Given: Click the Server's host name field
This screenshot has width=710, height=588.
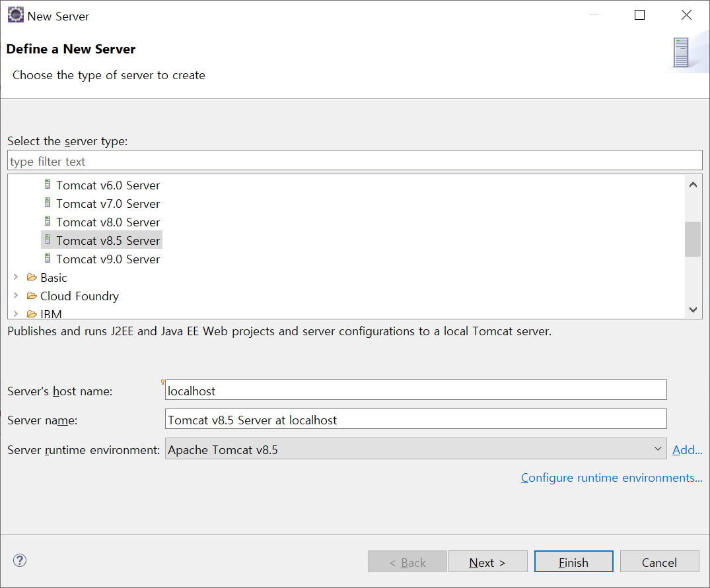Looking at the screenshot, I should [x=415, y=390].
